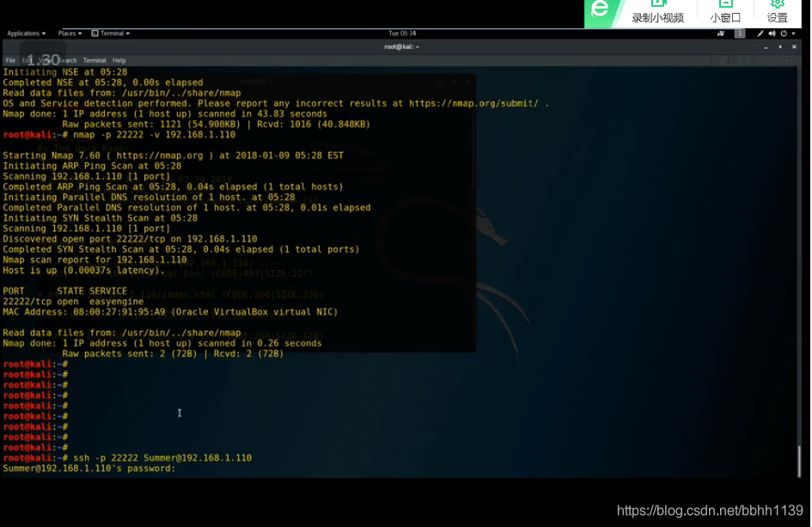Viewport: 812px width, 527px height.
Task: Click the terminal vertical scrollbar thumb
Action: click(x=800, y=461)
